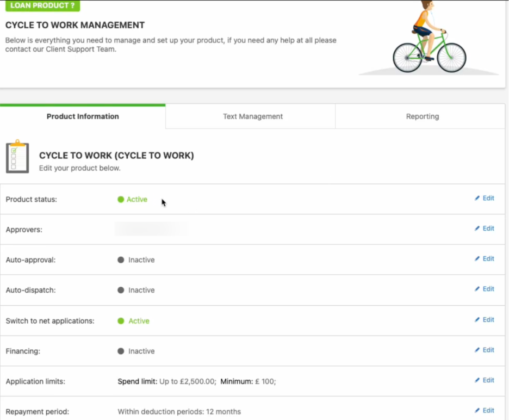This screenshot has height=420, width=509.
Task: Select the Product Information tab
Action: click(x=83, y=116)
